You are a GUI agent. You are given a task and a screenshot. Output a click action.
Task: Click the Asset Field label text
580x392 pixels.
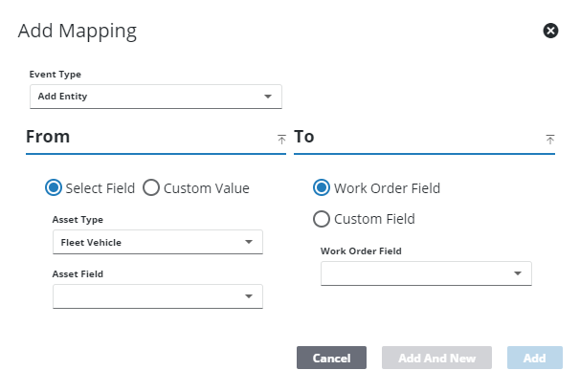point(78,274)
